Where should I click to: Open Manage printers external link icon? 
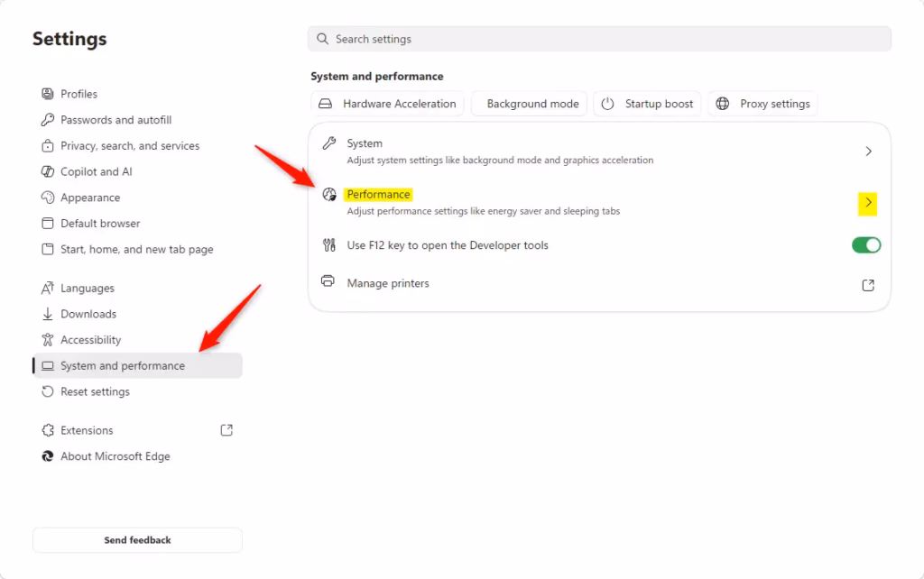tap(868, 285)
